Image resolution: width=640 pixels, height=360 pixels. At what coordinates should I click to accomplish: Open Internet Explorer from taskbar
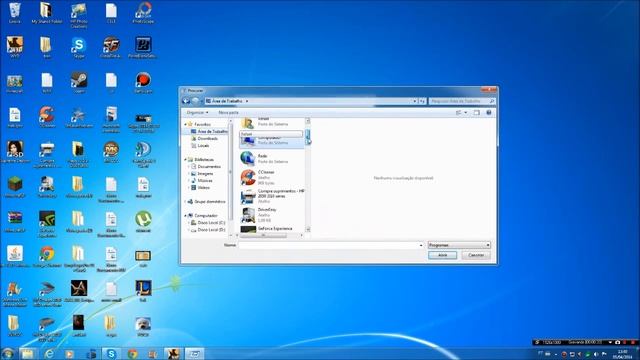[49, 354]
